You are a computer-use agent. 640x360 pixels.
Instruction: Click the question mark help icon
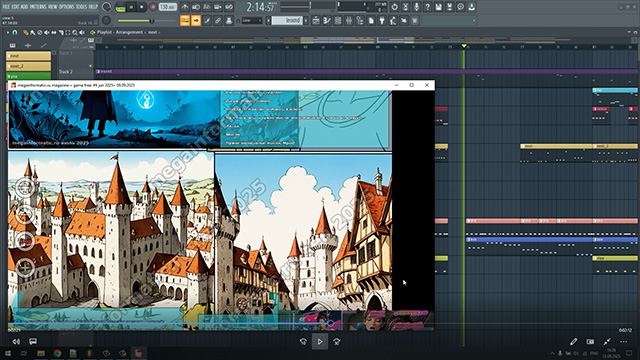[427, 7]
